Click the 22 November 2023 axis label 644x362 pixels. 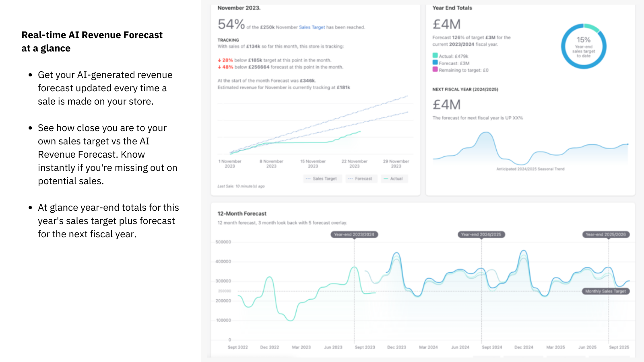[x=355, y=164]
